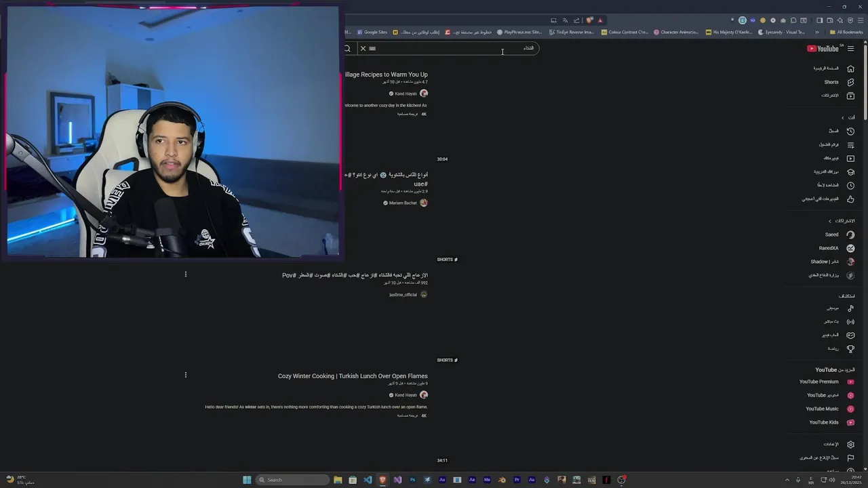This screenshot has width=868, height=488.
Task: Expand the 'You' section chevron
Action: point(843,117)
